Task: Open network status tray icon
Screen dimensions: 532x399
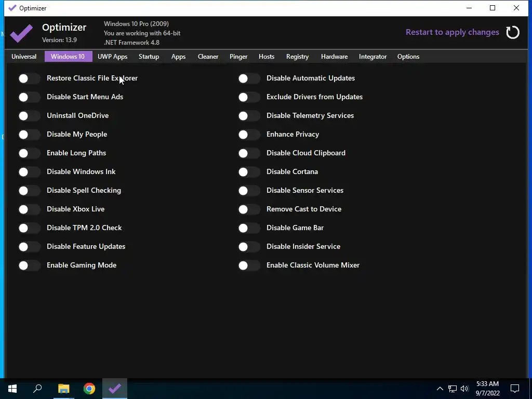Action: coord(453,389)
